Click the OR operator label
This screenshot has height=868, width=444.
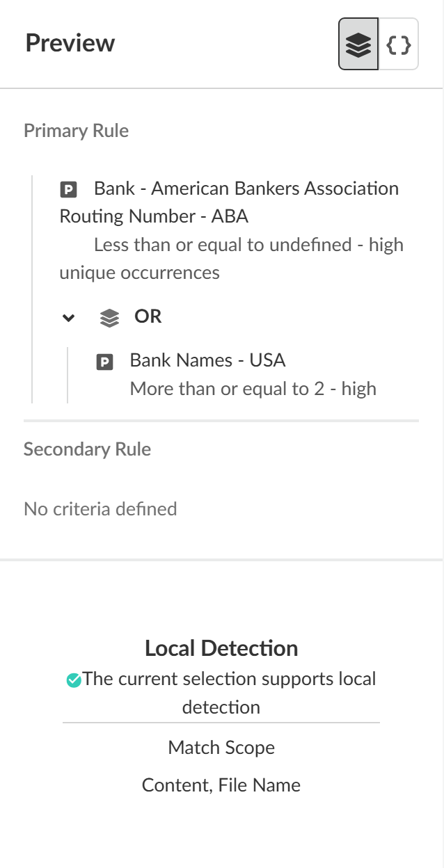(148, 316)
